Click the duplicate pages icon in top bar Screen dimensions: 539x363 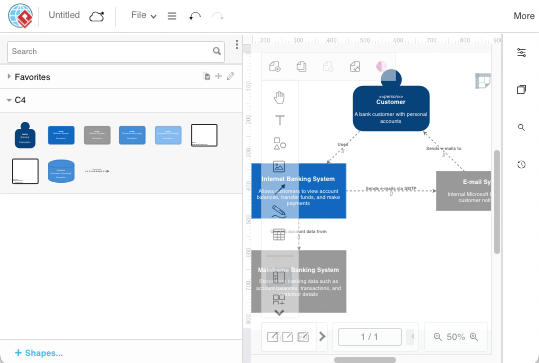click(301, 66)
